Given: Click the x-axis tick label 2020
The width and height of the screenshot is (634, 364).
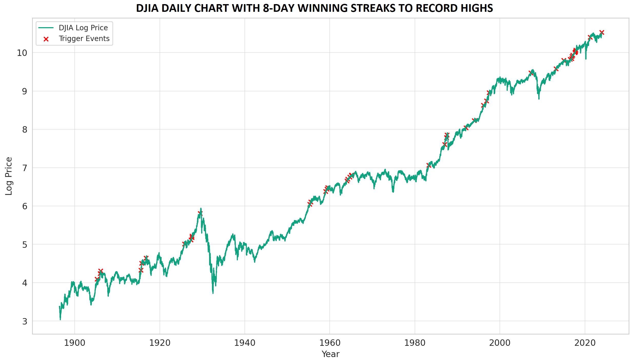Looking at the screenshot, I should tap(585, 343).
